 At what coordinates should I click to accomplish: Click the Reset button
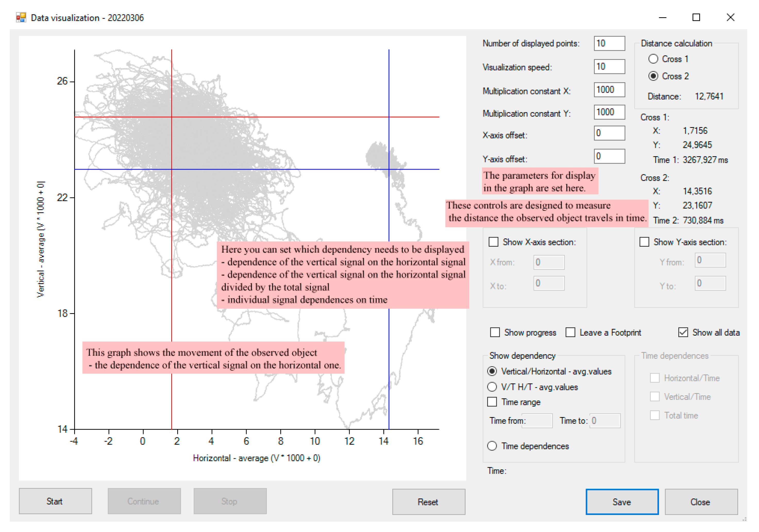pos(428,502)
